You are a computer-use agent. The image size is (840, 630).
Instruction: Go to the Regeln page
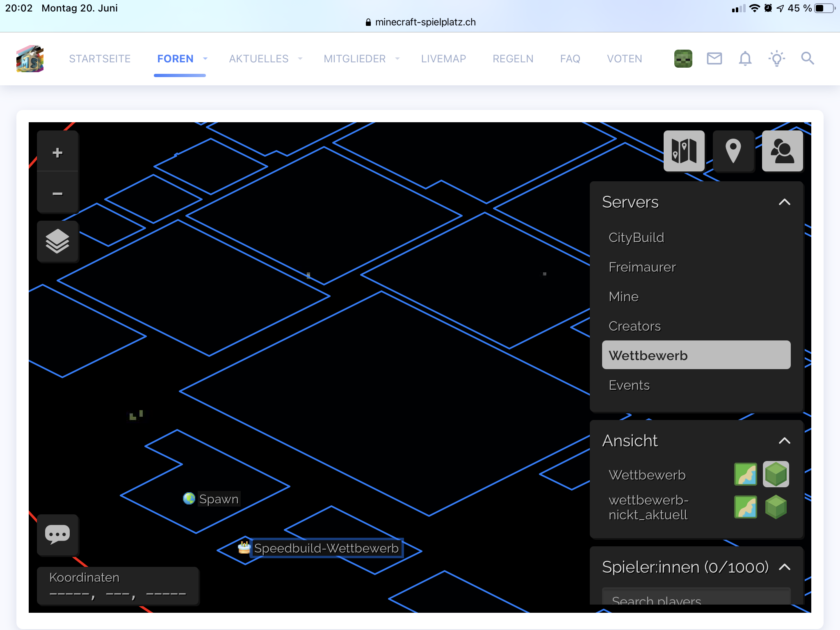point(513,59)
